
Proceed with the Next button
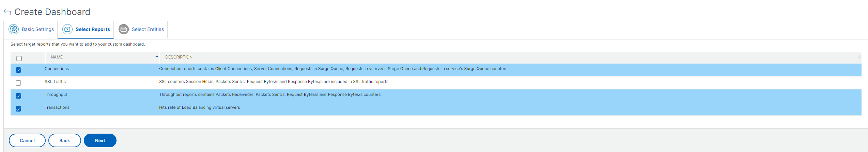pyautogui.click(x=100, y=140)
